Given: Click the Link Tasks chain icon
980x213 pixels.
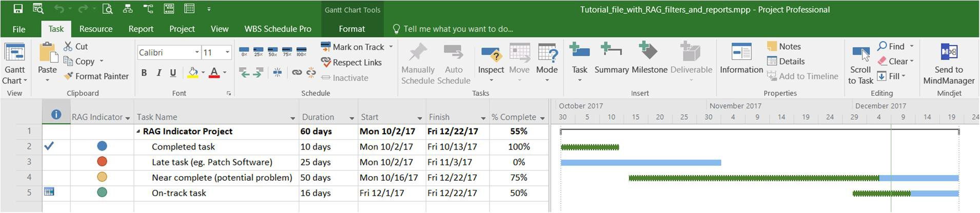Looking at the screenshot, I should coord(297,73).
